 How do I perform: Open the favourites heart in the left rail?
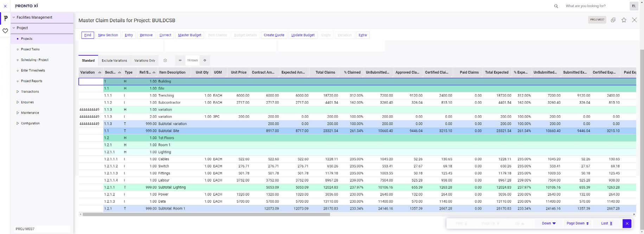coord(5,31)
